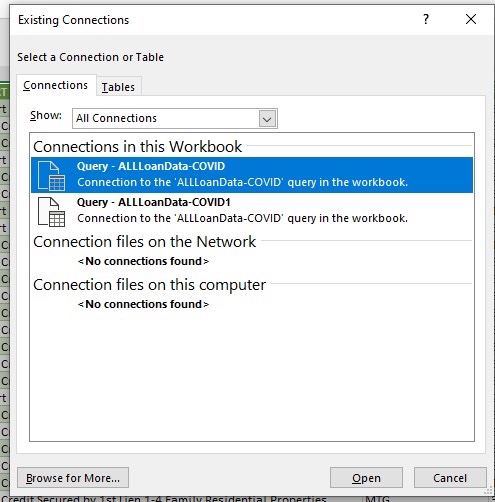Viewport: 495px width, 502px height.
Task: Open the All Connections combo box
Action: pyautogui.click(x=175, y=119)
